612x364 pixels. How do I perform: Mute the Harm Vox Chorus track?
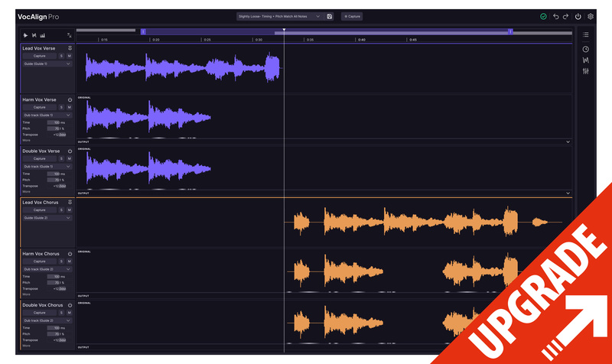[69, 262]
